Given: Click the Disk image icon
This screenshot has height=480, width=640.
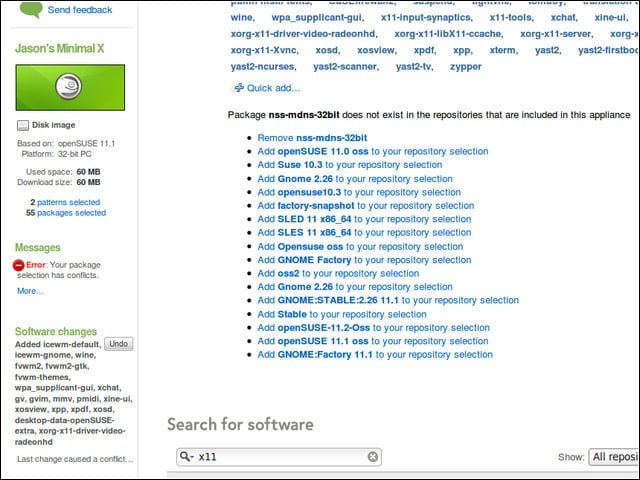Looking at the screenshot, I should tap(23, 125).
